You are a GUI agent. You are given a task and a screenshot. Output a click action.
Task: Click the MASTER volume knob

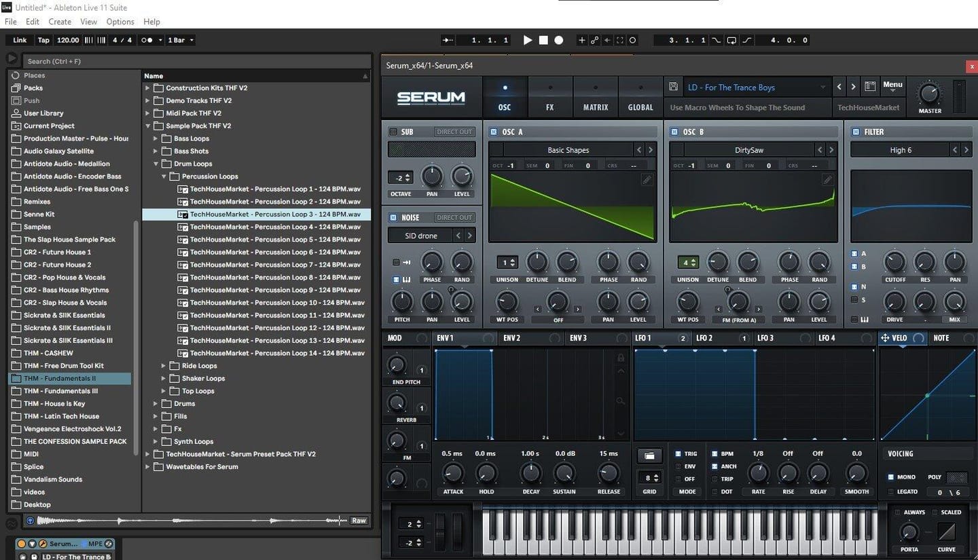tap(929, 92)
